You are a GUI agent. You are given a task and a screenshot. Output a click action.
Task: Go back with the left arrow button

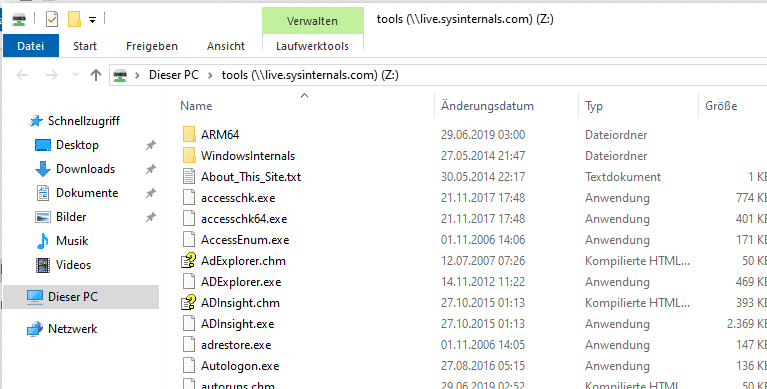click(x=23, y=75)
